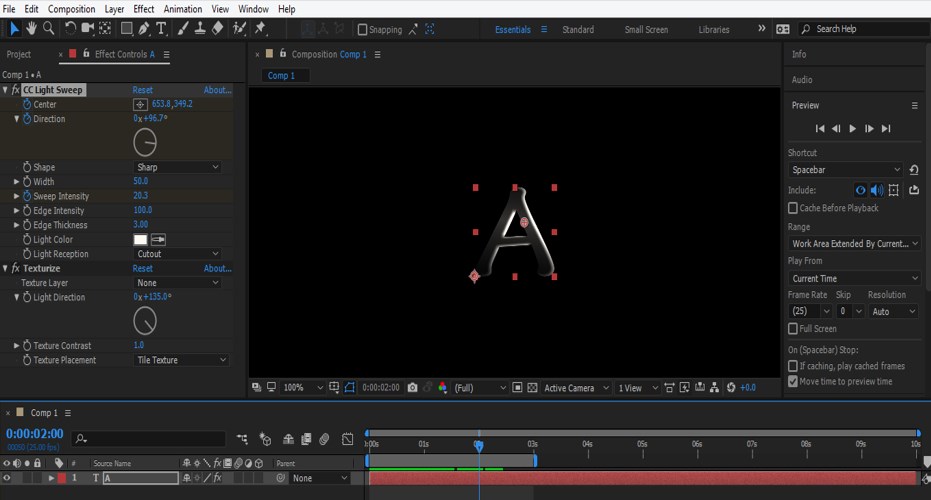Click the Take Snapshot camera icon
This screenshot has width=931, height=500.
pos(412,388)
